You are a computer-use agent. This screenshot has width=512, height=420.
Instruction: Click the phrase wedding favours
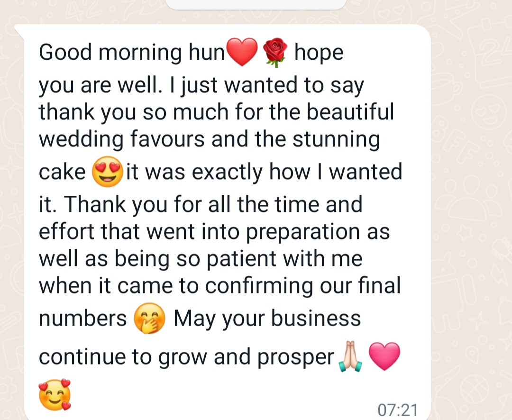122,139
